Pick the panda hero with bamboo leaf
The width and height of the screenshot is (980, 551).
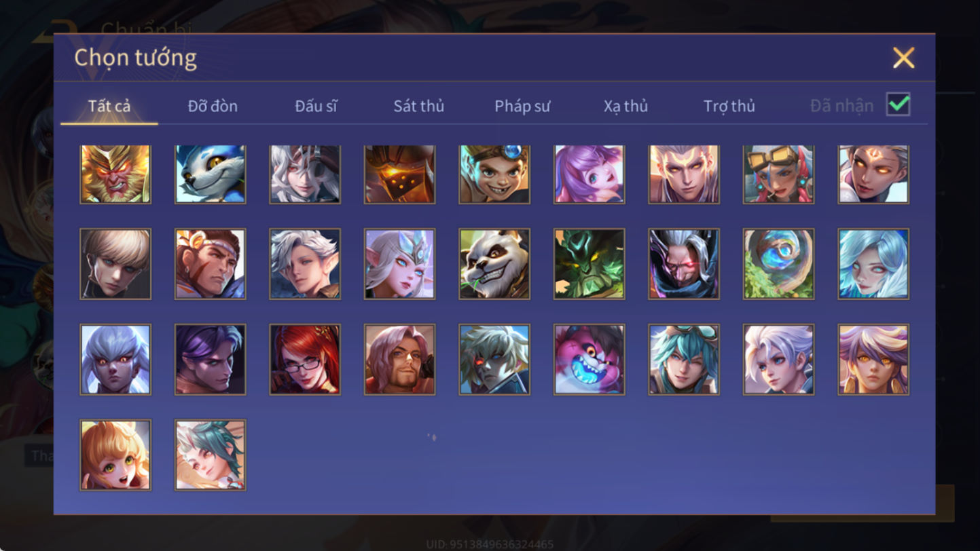(x=494, y=264)
